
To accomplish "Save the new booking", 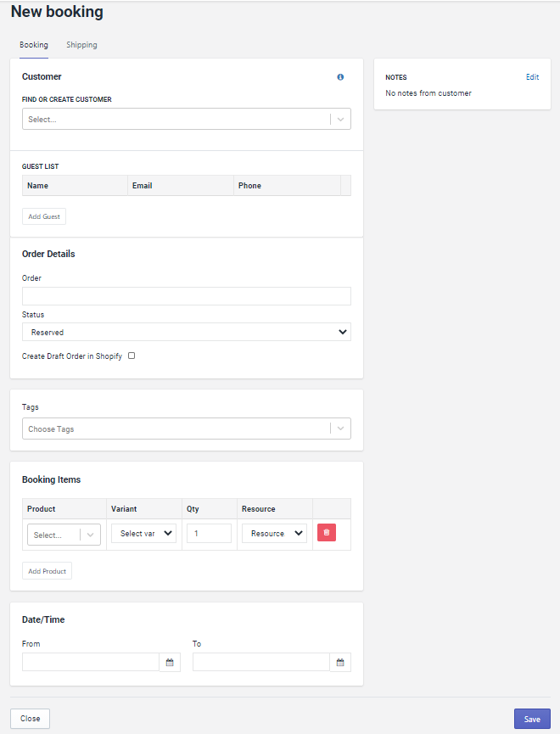I will (x=532, y=719).
